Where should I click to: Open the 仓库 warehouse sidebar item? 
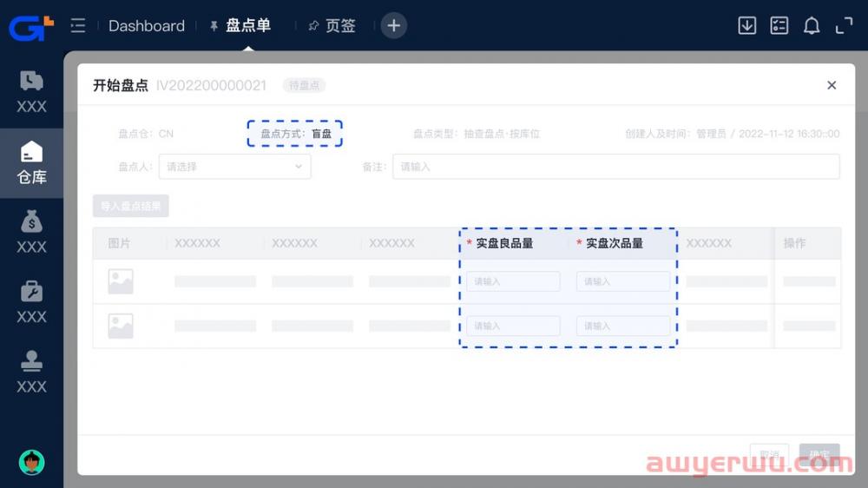click(x=31, y=163)
